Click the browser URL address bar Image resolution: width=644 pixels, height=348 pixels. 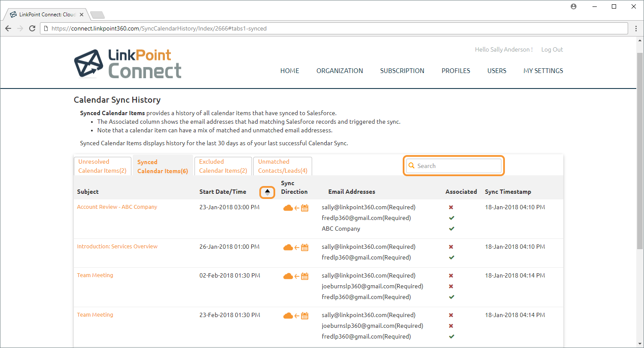[335, 28]
